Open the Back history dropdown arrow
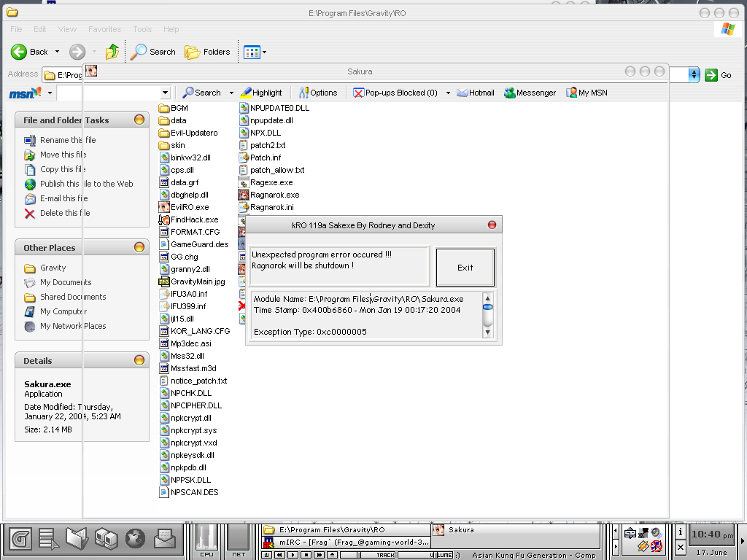Image resolution: width=747 pixels, height=560 pixels. click(57, 52)
